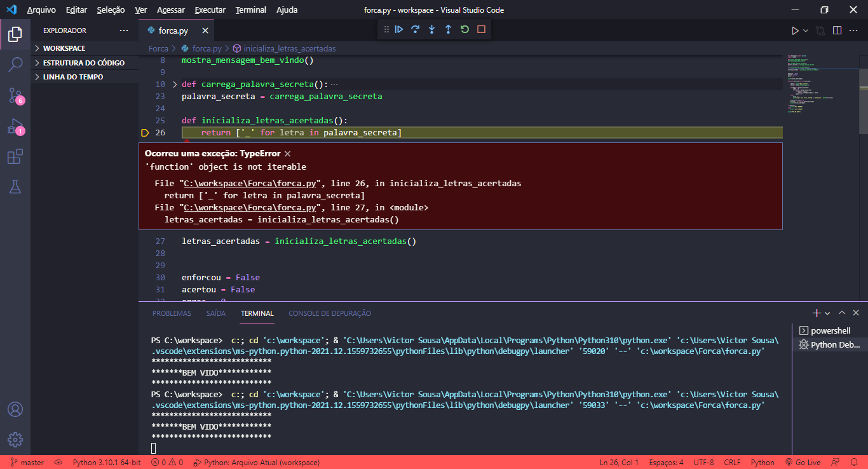Expand ESTRUTURA DO CÓDIGO section
Screen dimensions: 868x469
point(85,63)
